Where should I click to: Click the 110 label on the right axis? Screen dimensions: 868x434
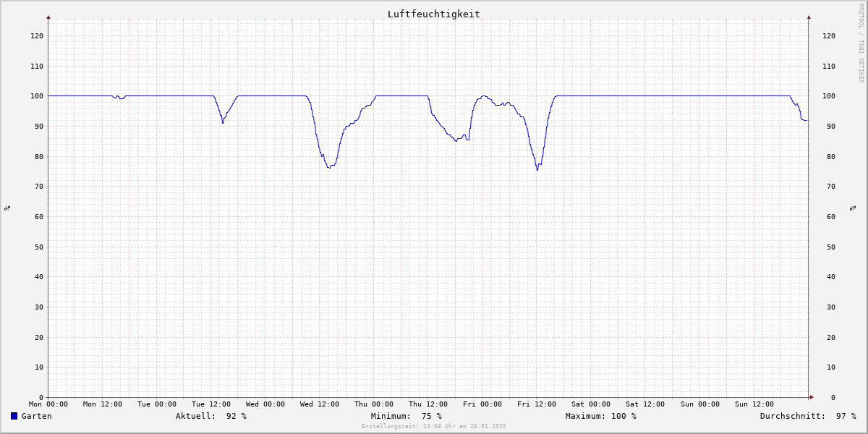[829, 66]
